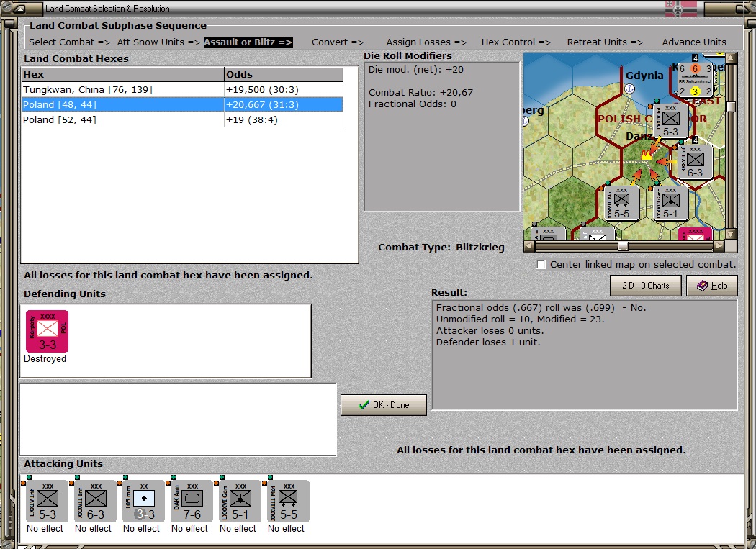This screenshot has height=549, width=756.
Task: Open the 2-D-10 Charts
Action: coord(646,286)
